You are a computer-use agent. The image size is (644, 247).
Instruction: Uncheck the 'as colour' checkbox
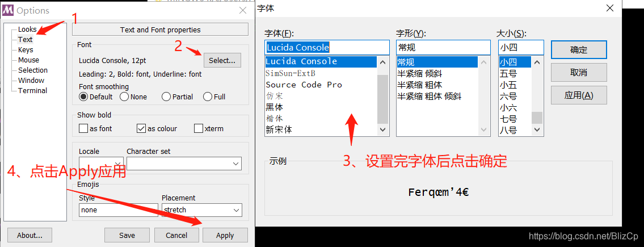pyautogui.click(x=141, y=129)
